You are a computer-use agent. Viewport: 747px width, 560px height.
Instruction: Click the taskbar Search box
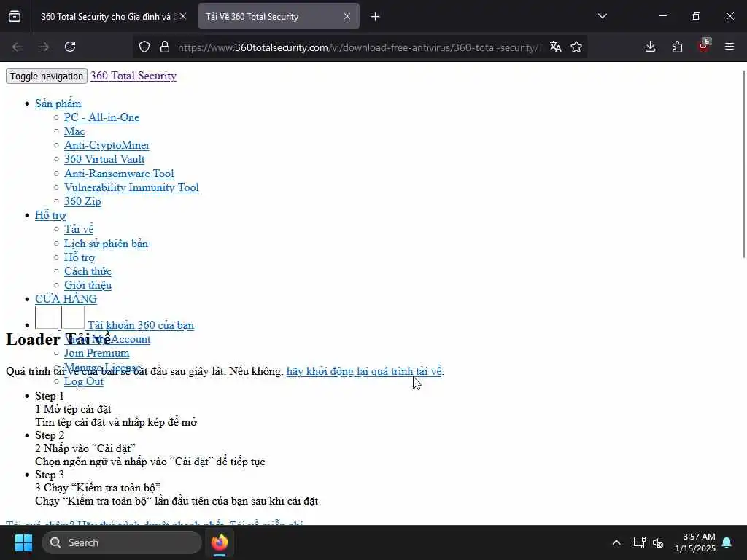(122, 542)
